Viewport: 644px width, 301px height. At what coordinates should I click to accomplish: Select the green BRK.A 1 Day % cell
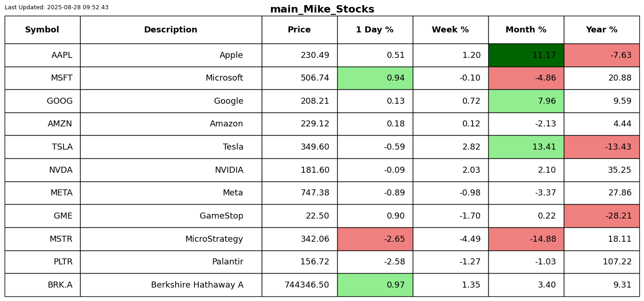tap(375, 285)
